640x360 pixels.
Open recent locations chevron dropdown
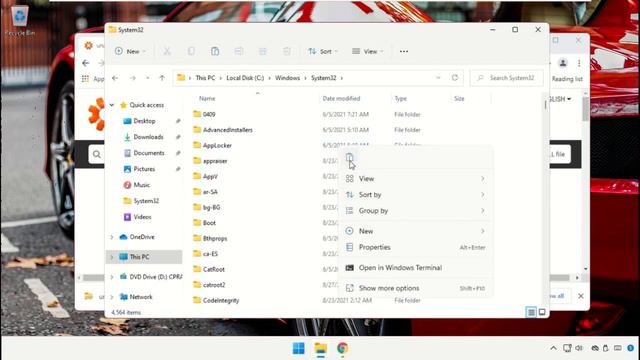coord(147,78)
